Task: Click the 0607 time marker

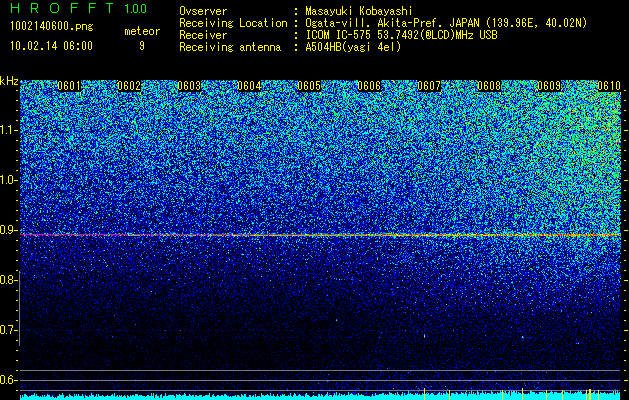Action: (x=429, y=86)
